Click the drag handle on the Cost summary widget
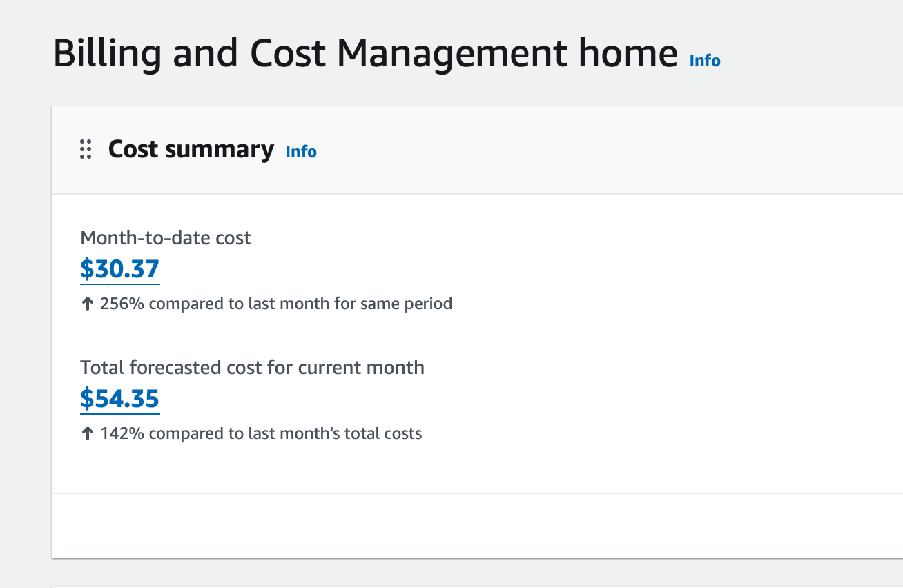Viewport: 903px width, 588px height. pos(85,149)
